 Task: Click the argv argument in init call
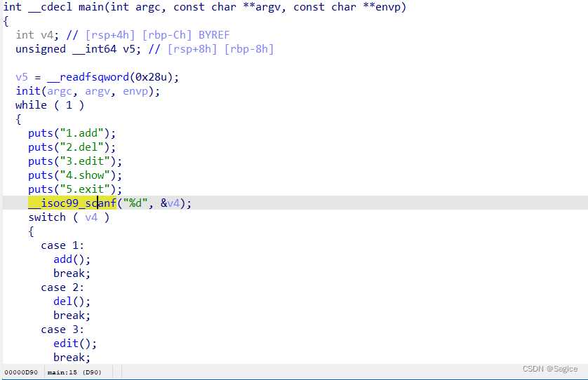[x=98, y=91]
